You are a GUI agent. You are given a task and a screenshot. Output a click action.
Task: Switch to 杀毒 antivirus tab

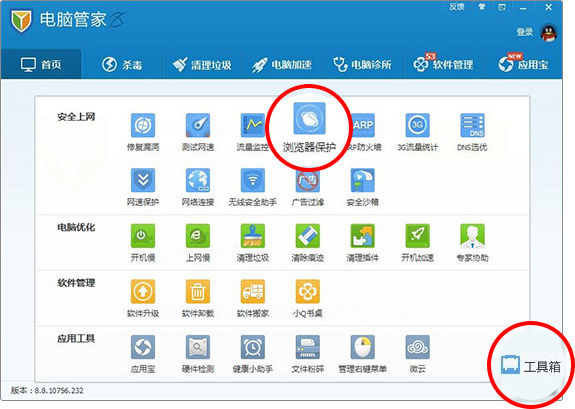tap(122, 64)
